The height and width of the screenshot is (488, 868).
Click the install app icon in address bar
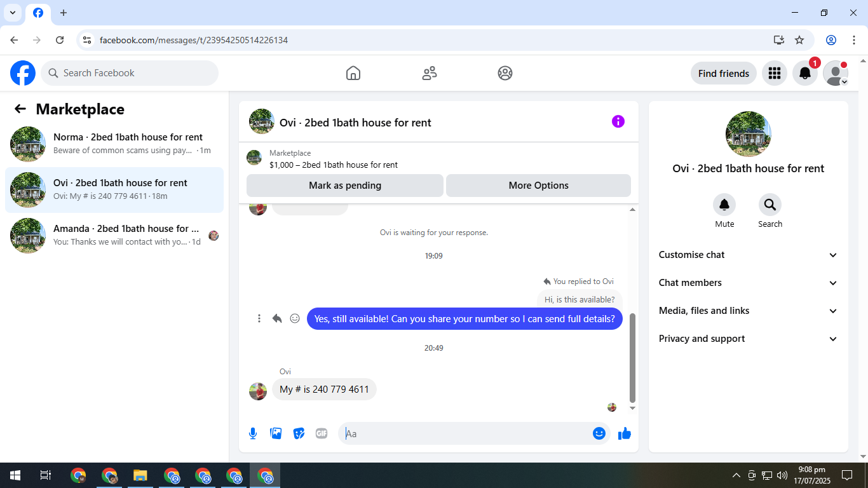(779, 40)
